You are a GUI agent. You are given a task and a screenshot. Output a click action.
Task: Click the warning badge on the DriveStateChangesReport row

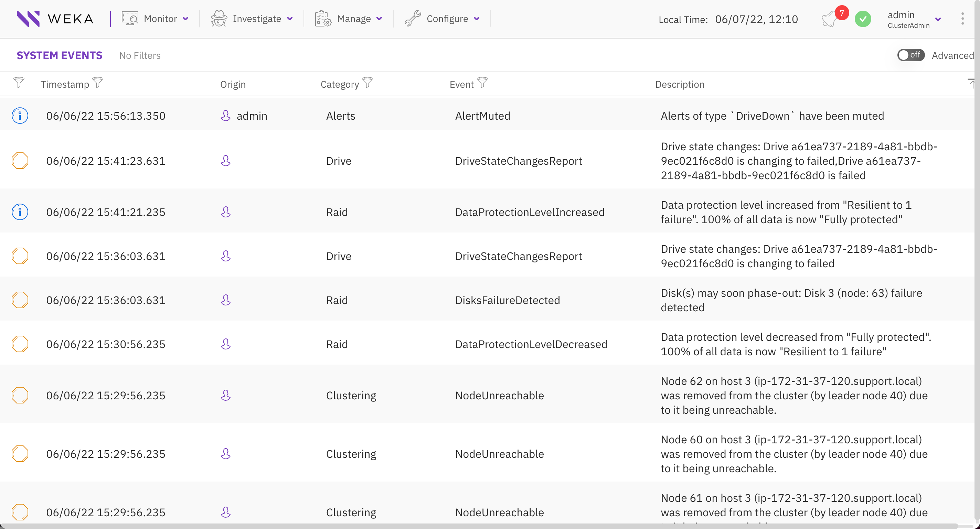point(20,161)
